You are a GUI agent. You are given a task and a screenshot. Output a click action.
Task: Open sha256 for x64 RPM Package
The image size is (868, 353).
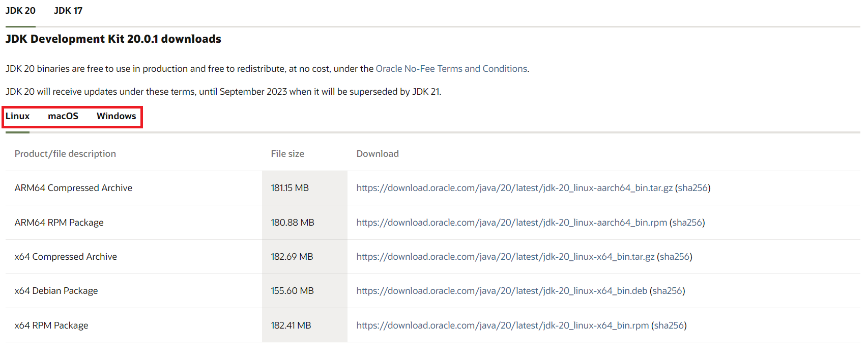pyautogui.click(x=669, y=325)
